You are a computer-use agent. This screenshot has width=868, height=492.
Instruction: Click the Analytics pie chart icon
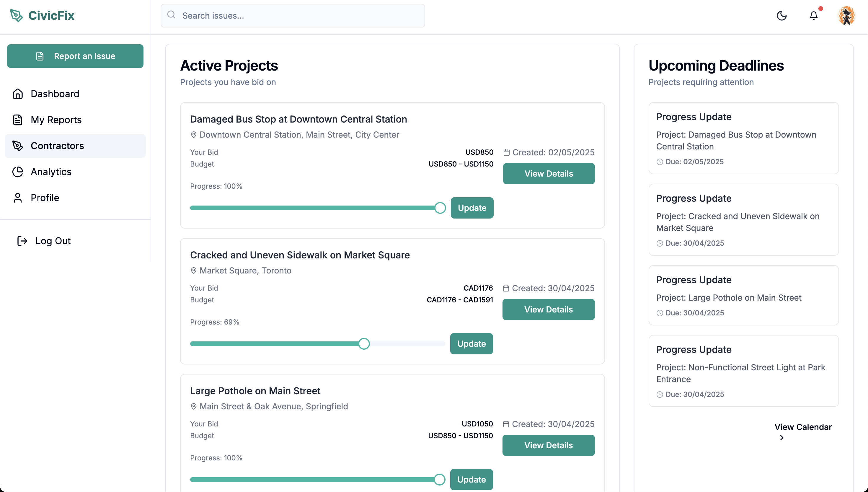(17, 172)
